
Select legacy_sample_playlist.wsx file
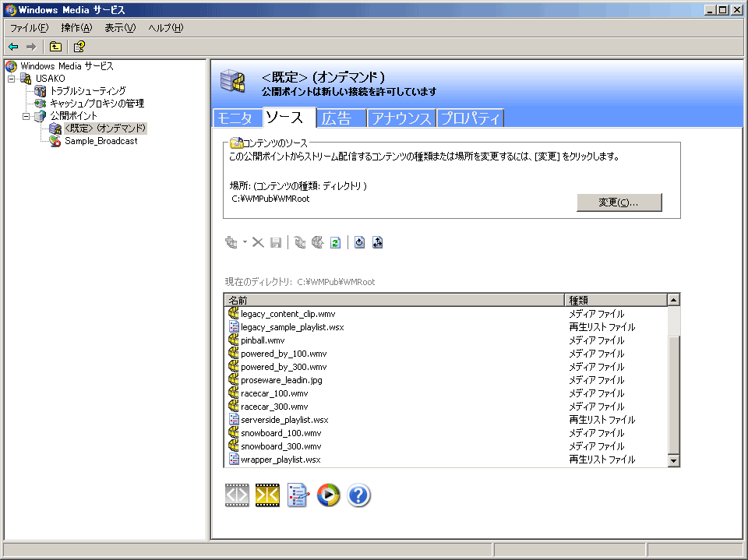[292, 327]
